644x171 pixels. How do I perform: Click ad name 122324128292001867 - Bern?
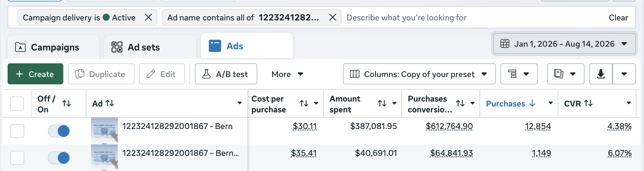pyautogui.click(x=177, y=126)
